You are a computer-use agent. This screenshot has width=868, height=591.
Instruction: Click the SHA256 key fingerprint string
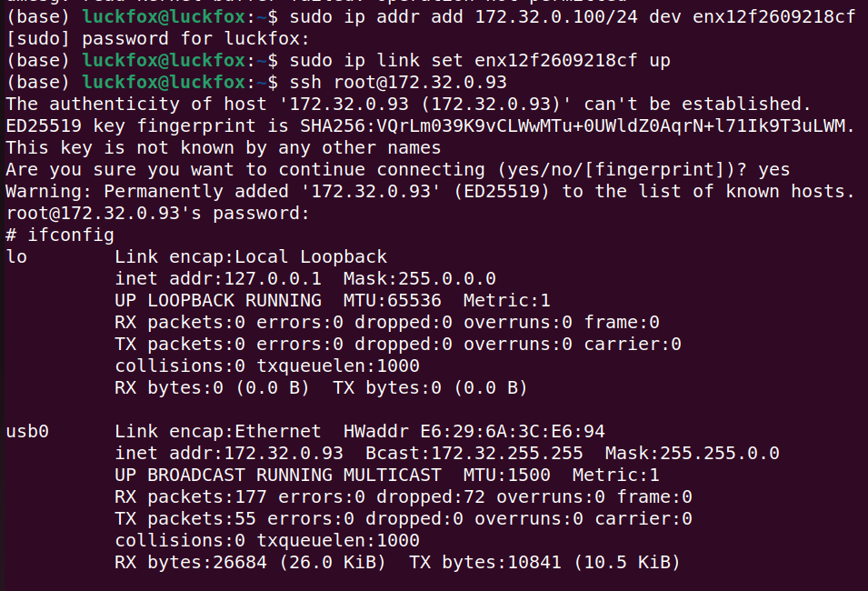click(574, 125)
